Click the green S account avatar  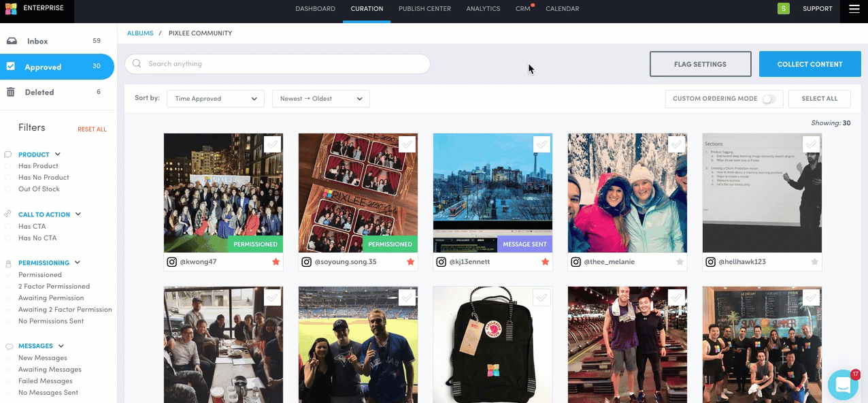click(784, 9)
